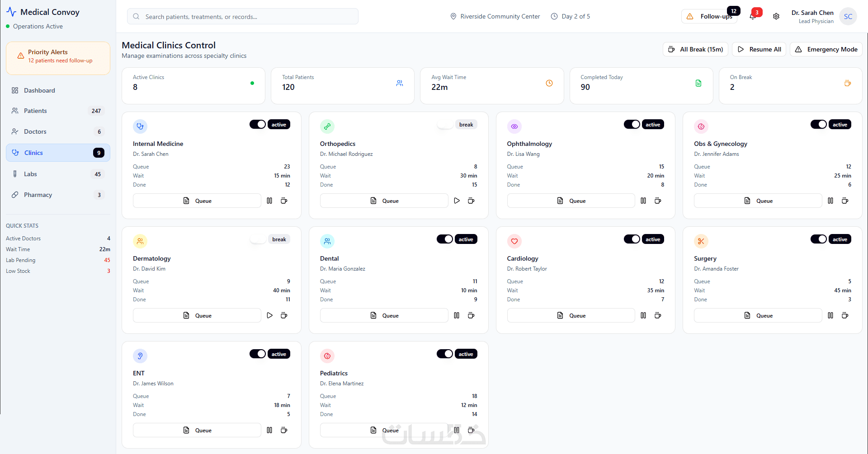
Task: Click Lab Pending quick stat
Action: pyautogui.click(x=58, y=260)
